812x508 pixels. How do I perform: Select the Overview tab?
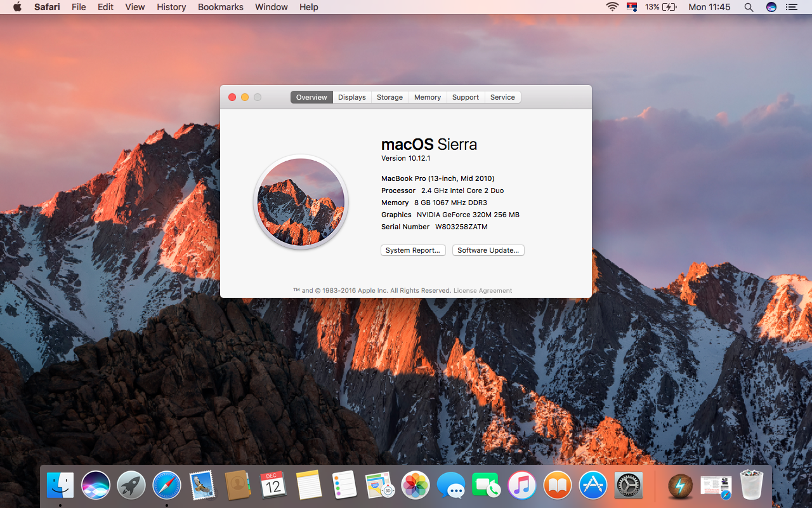(311, 97)
